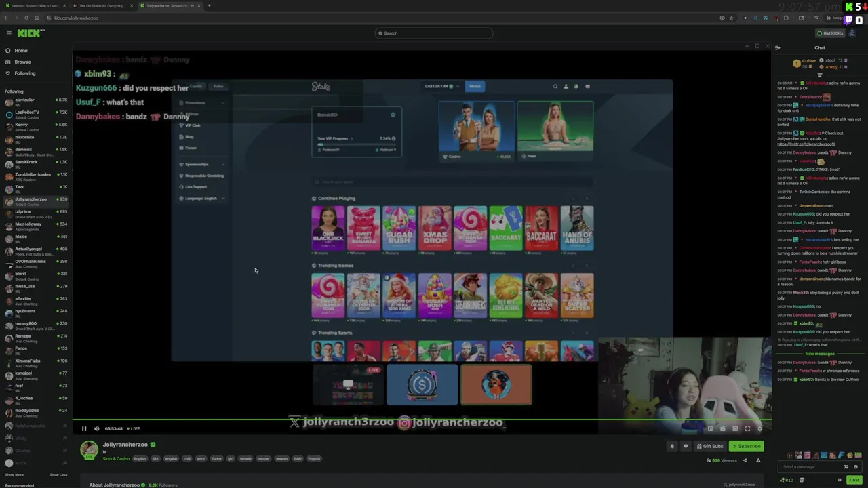Open video player settings gear
The image size is (868, 488).
pos(760,428)
